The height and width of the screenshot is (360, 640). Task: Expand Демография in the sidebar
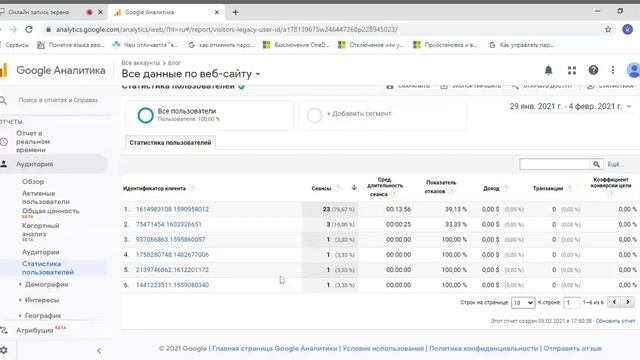46,284
